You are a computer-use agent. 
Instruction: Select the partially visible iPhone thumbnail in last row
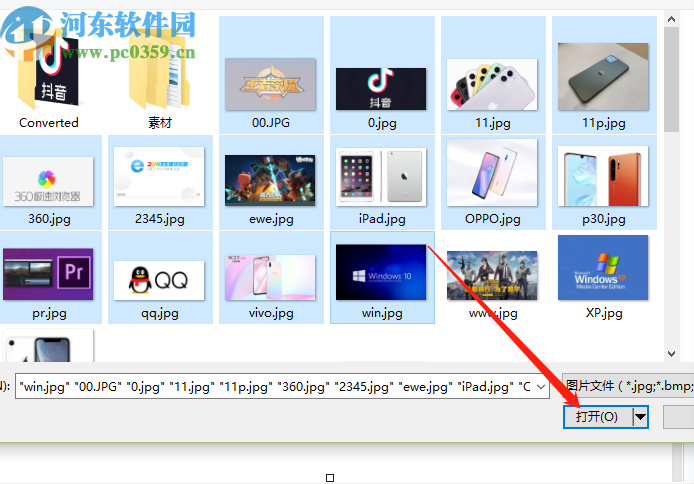[49, 346]
